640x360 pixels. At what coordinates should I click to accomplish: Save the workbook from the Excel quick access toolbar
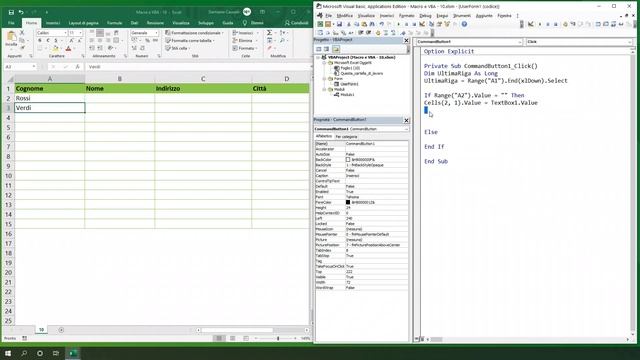point(11,12)
